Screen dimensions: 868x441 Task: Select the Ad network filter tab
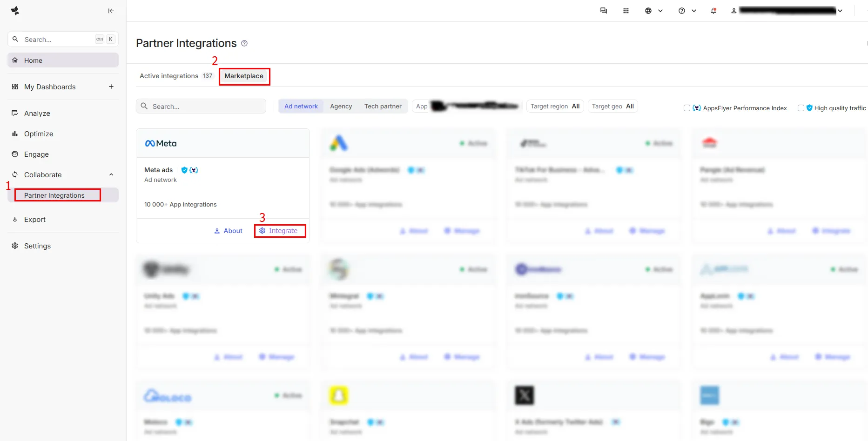(301, 106)
